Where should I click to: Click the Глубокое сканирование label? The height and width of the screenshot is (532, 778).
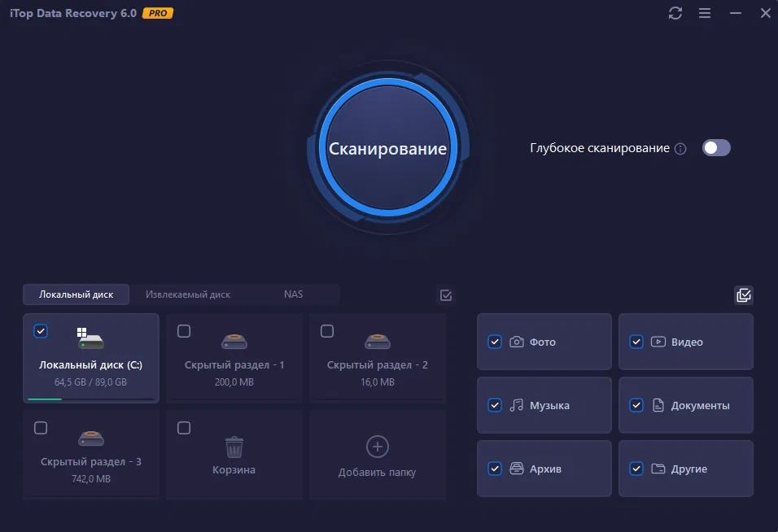coord(600,148)
